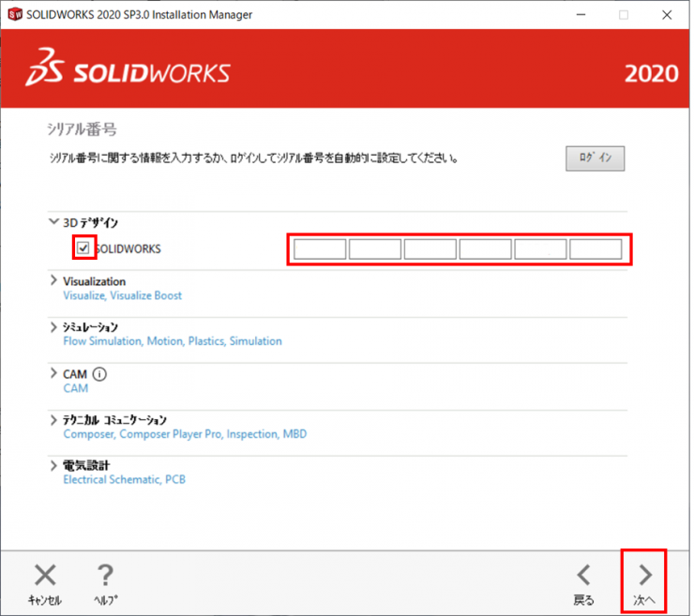Expand the 電気設計 section
694x616 pixels.
(x=53, y=466)
